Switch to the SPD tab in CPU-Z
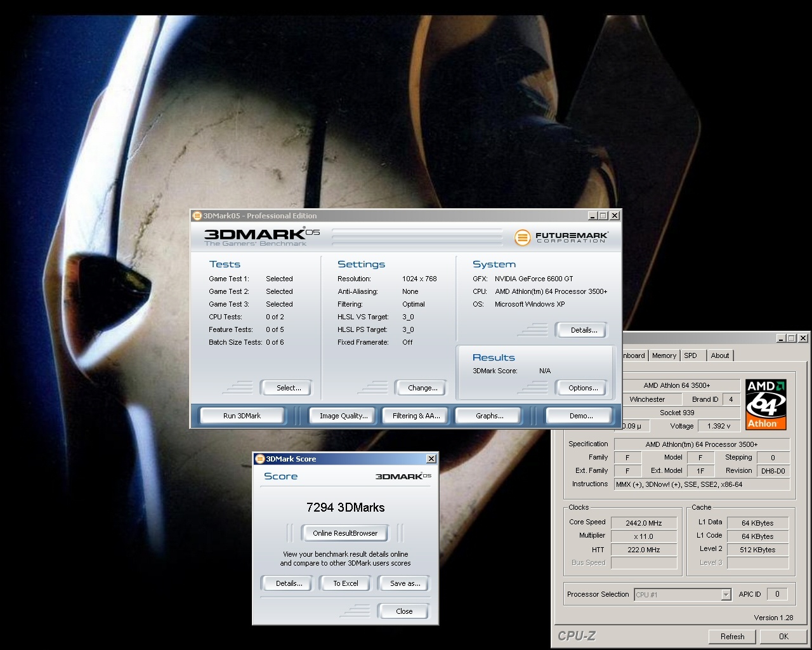The width and height of the screenshot is (812, 650). pyautogui.click(x=691, y=355)
